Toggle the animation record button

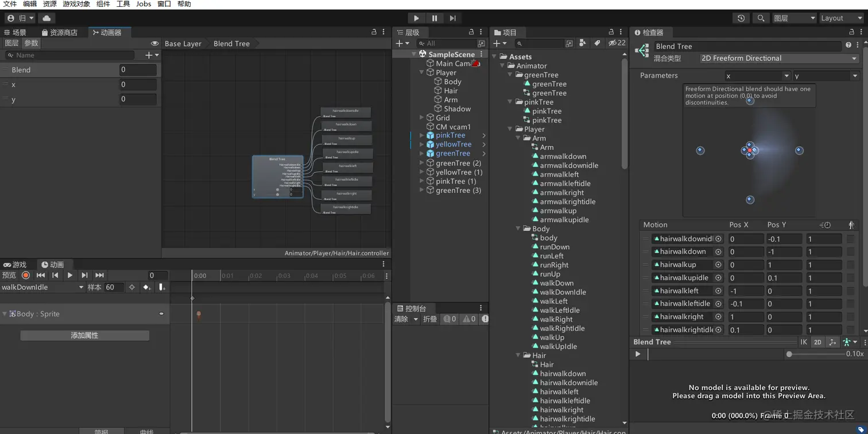(x=25, y=276)
